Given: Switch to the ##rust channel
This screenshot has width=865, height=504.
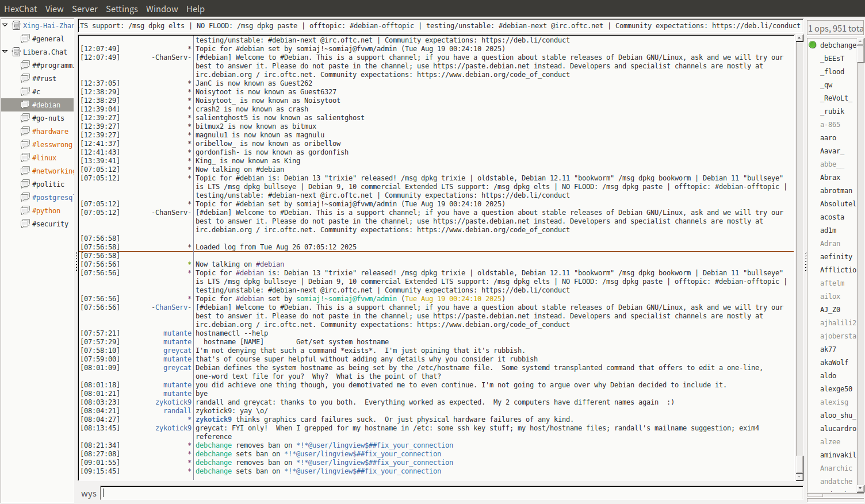Looking at the screenshot, I should point(44,78).
